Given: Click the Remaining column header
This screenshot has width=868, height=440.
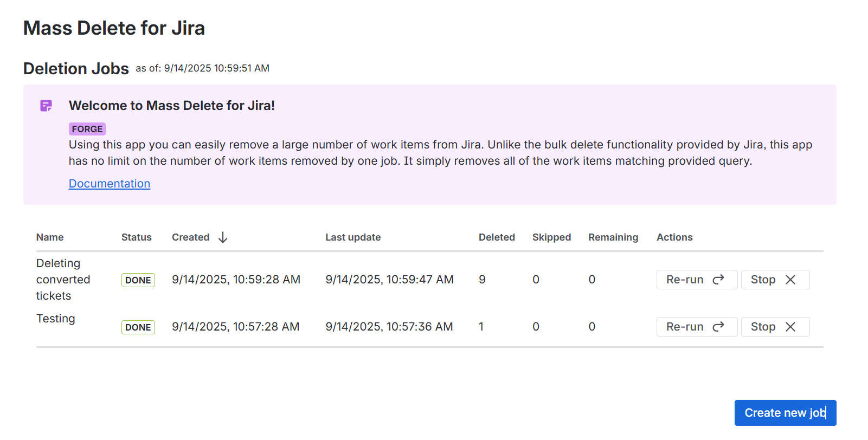Looking at the screenshot, I should (x=613, y=237).
